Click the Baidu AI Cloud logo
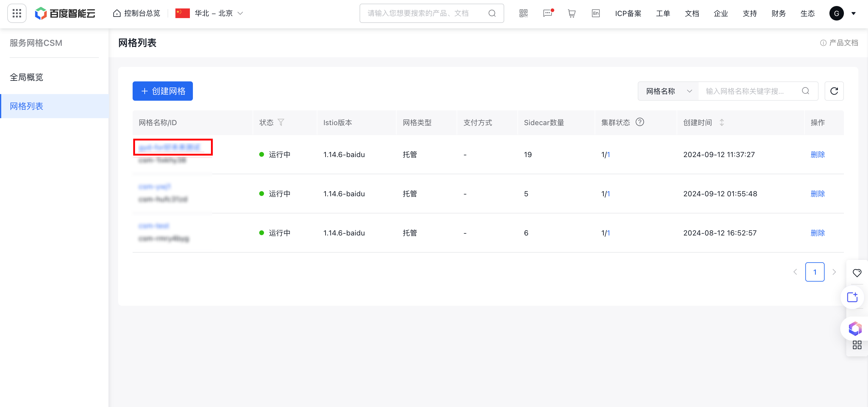Screen dimensions: 868x407 pyautogui.click(x=65, y=14)
